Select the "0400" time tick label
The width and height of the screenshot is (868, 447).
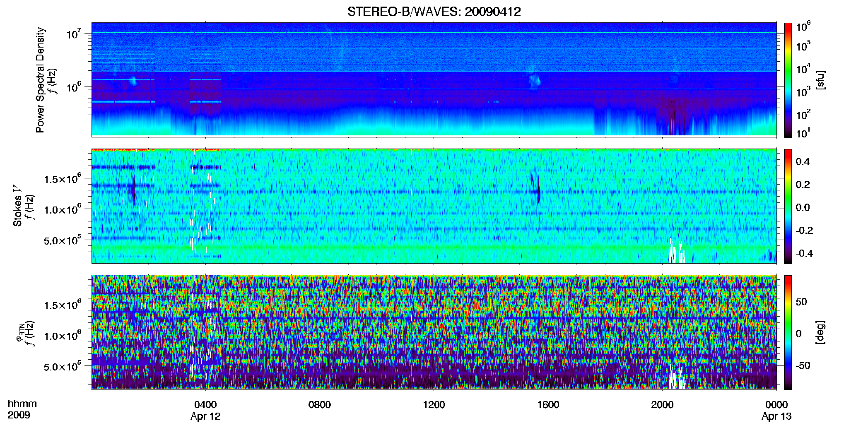click(x=205, y=404)
